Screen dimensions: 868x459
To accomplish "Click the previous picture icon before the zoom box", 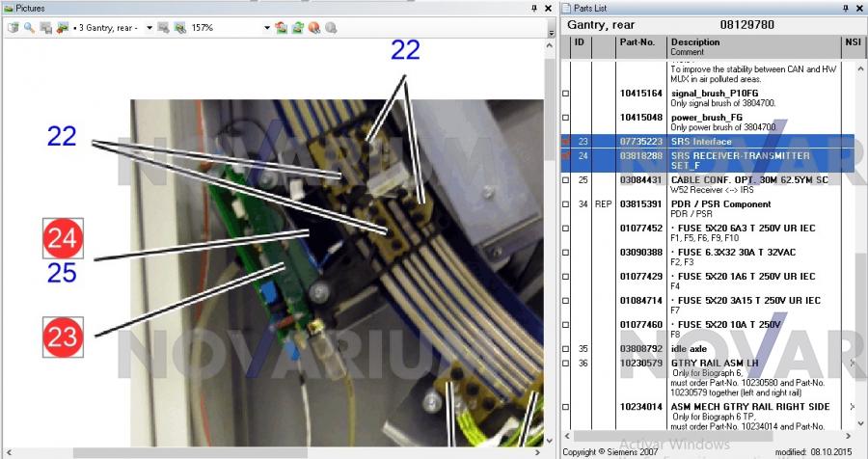I will (x=163, y=28).
